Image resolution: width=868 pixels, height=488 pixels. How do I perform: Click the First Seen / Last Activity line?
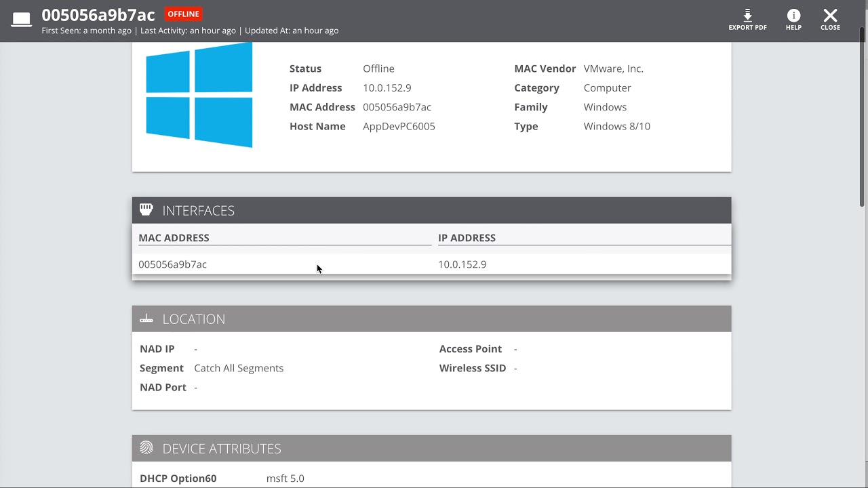(190, 30)
